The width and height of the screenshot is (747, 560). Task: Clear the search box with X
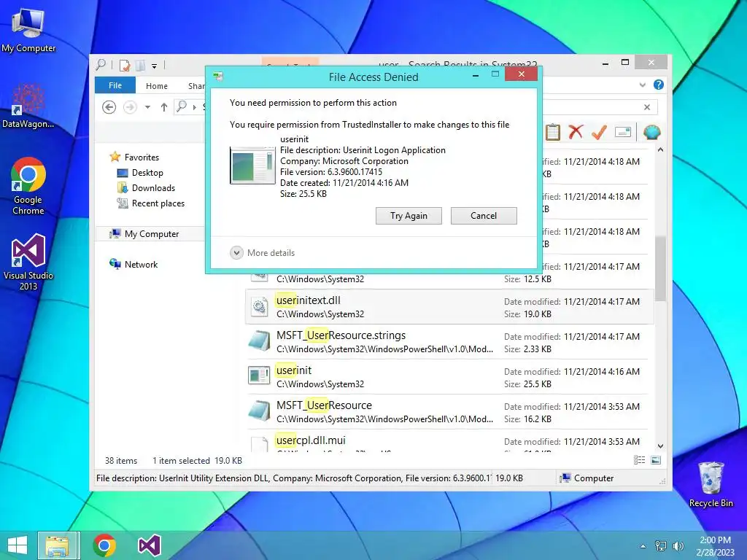(647, 107)
